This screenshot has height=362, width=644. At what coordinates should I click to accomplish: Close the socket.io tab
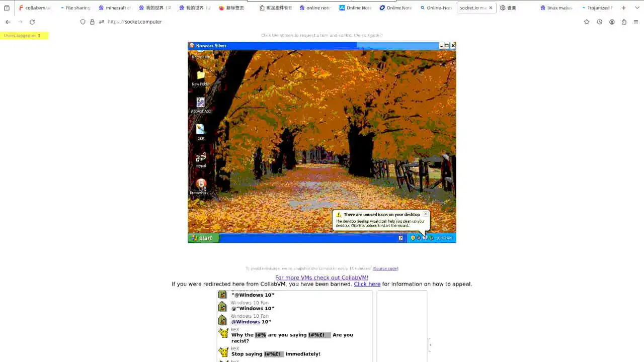491,8
